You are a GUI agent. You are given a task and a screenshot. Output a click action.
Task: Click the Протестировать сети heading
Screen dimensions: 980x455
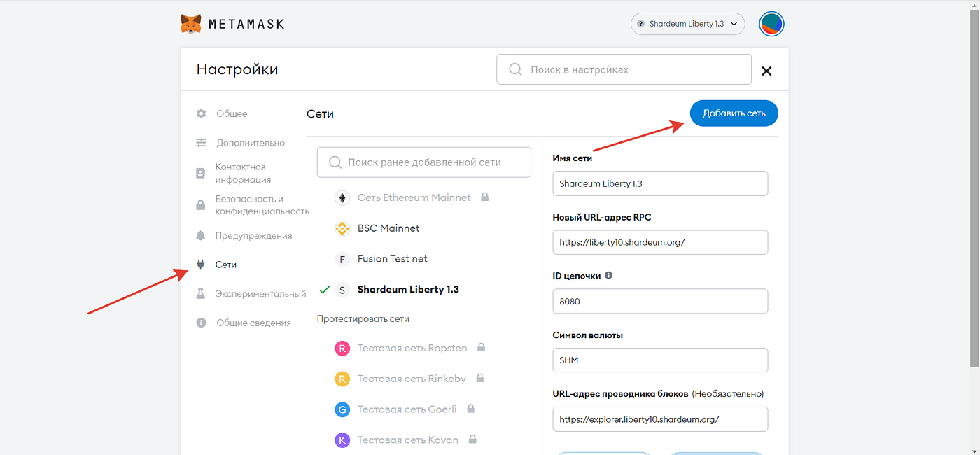(363, 318)
